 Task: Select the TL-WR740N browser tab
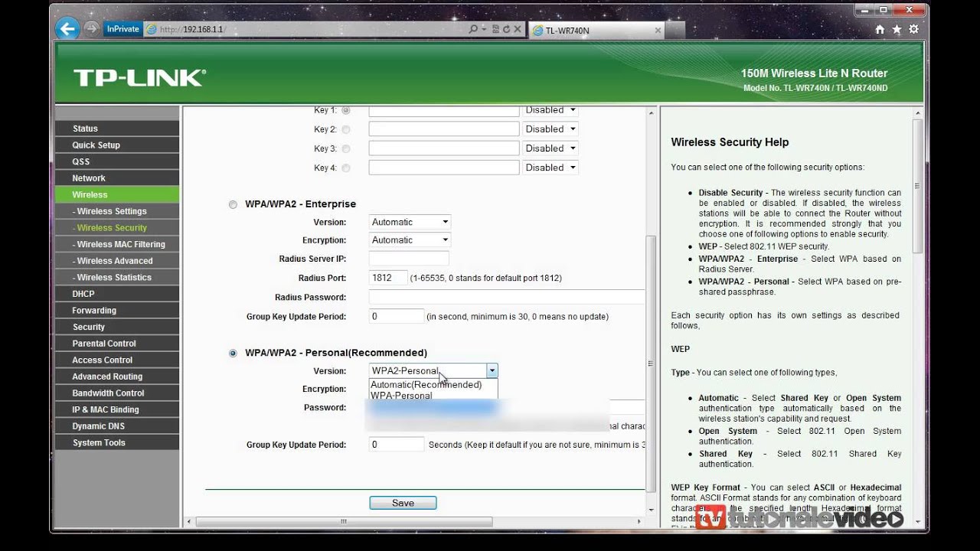pyautogui.click(x=596, y=31)
